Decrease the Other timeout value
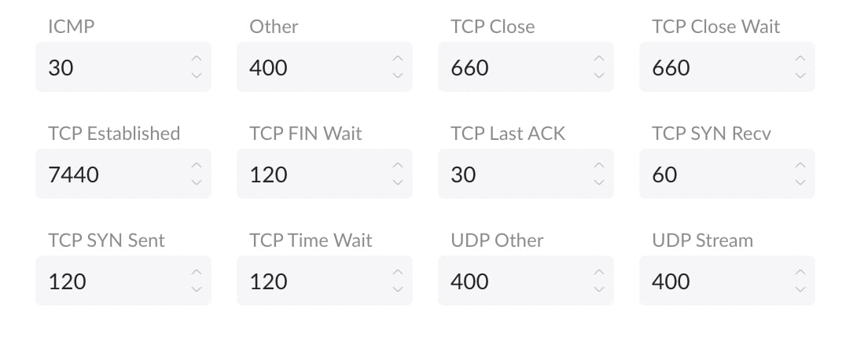The height and width of the screenshot is (349, 868). [x=398, y=75]
